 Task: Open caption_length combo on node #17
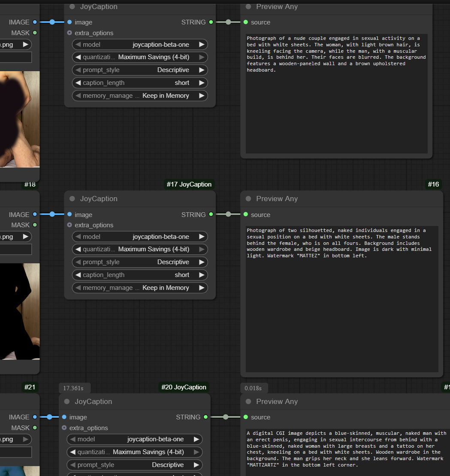click(140, 275)
